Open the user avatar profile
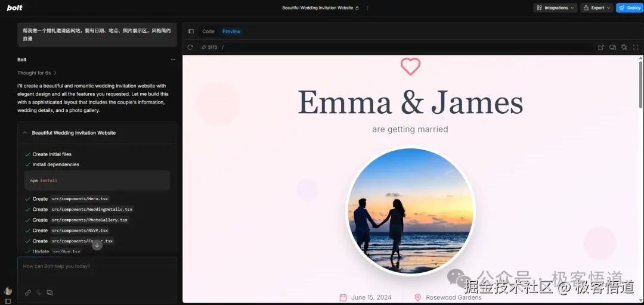644x305 pixels. click(x=8, y=291)
